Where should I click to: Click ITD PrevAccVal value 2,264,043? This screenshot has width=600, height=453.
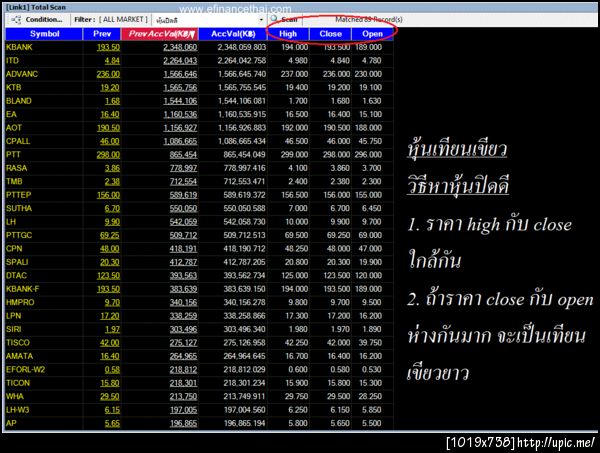coord(180,60)
